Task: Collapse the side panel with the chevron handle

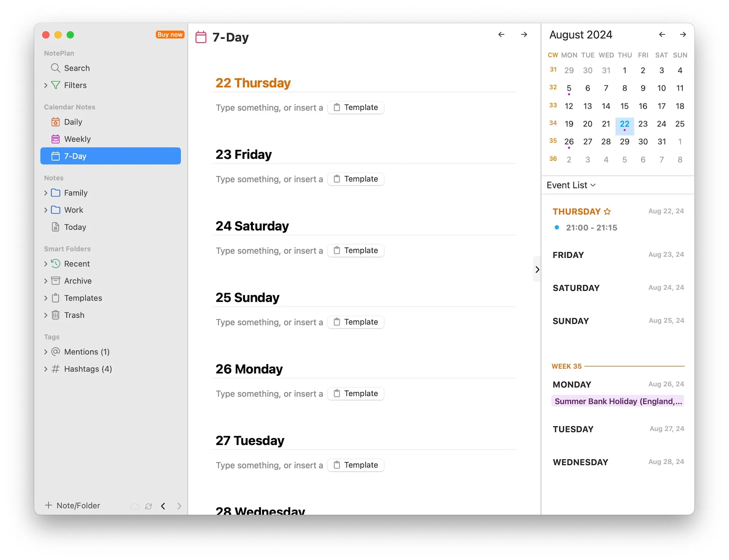Action: tap(537, 269)
